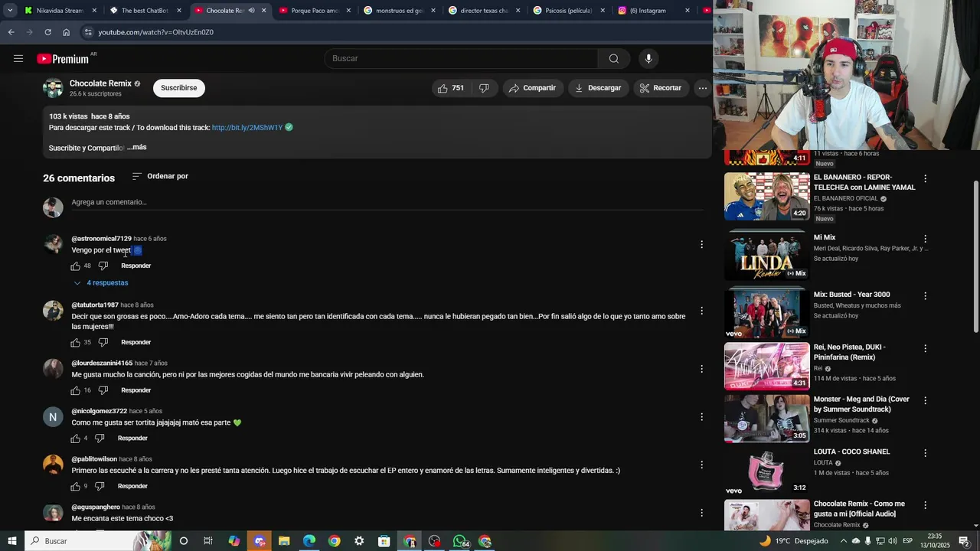The height and width of the screenshot is (551, 980).
Task: Open Mi Mix LINDA Remix thumbnail
Action: [x=767, y=255]
